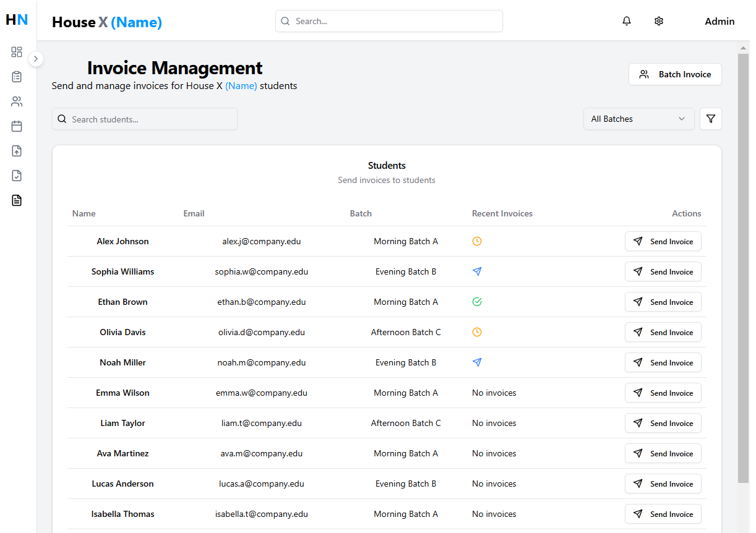Viewport: 756px width, 533px height.
Task: Select the name Ava Martinez
Action: 122,453
